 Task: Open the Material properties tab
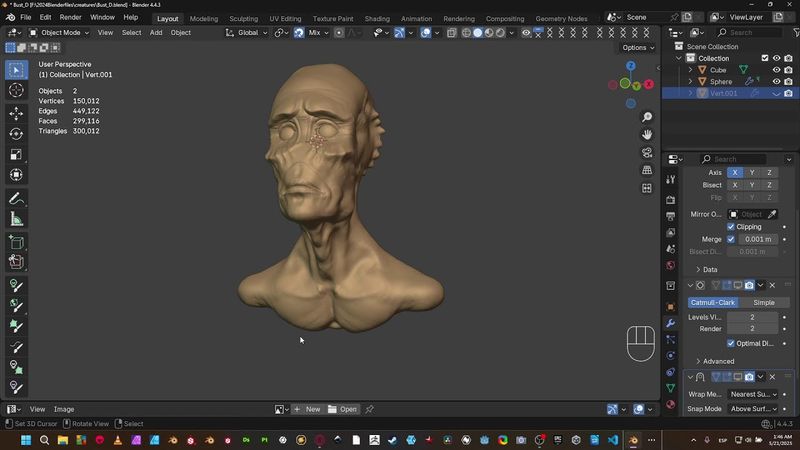(670, 405)
